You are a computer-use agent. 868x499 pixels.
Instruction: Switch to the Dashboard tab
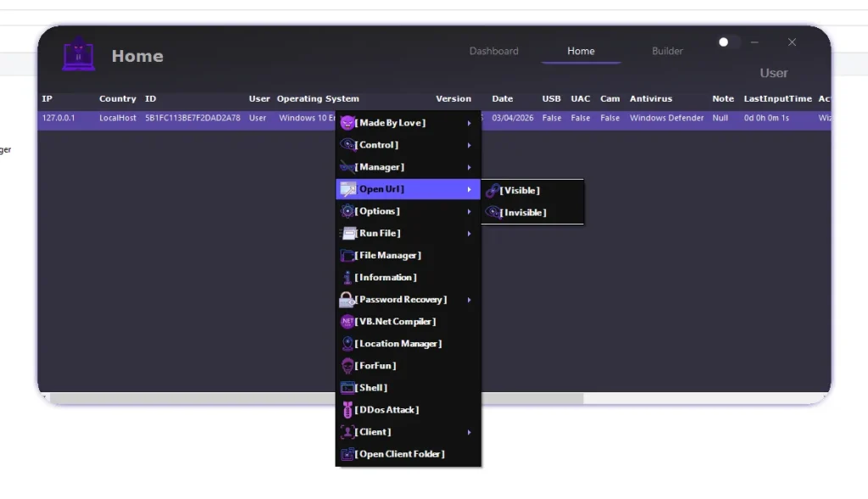click(493, 51)
